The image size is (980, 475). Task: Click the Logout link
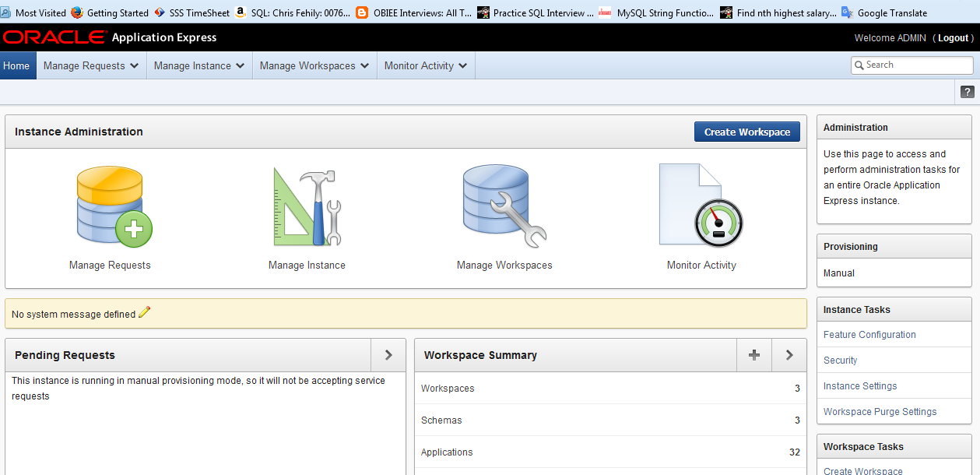954,38
